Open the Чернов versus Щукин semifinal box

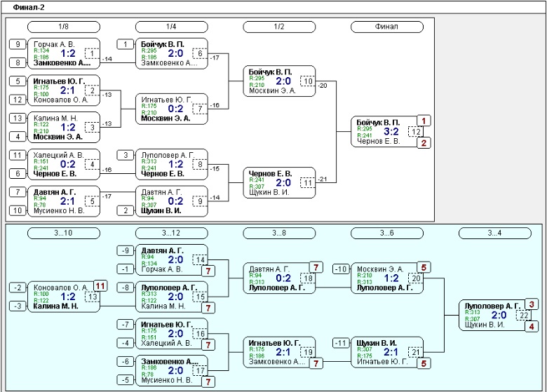pyautogui.click(x=279, y=183)
